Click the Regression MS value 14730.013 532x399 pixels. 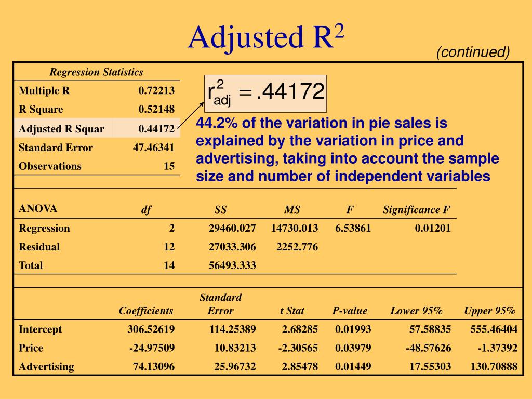(x=295, y=228)
